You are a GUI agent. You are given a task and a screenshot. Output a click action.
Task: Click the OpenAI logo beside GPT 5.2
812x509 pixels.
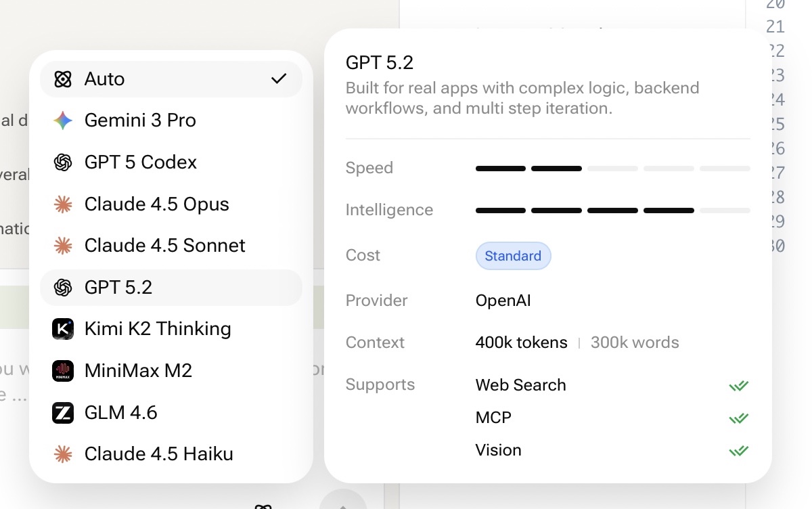[63, 288]
